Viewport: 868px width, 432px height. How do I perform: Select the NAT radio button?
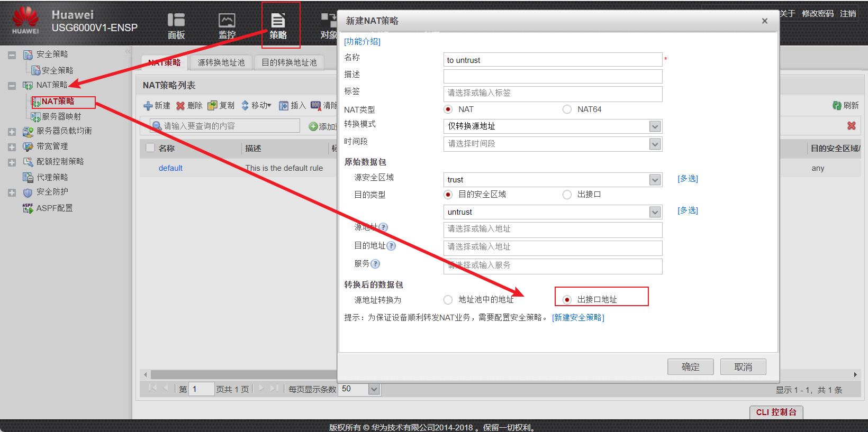point(448,109)
